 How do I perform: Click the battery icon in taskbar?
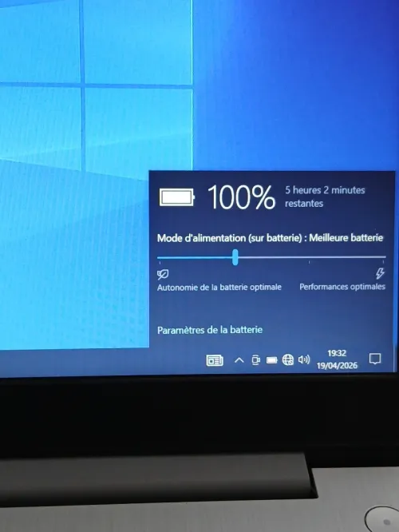click(x=271, y=360)
